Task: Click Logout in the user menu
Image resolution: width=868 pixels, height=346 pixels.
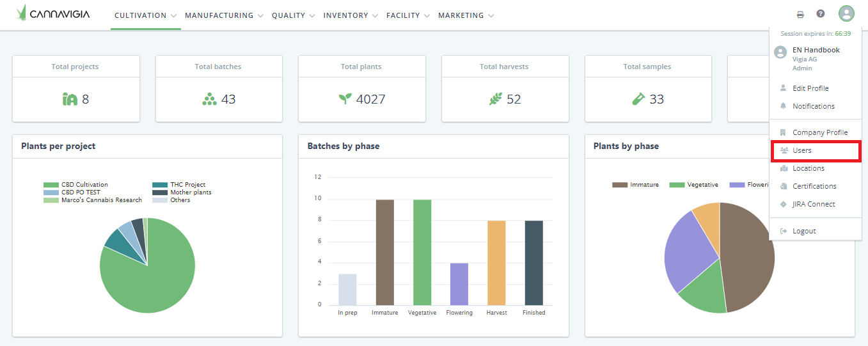Action: pos(803,231)
